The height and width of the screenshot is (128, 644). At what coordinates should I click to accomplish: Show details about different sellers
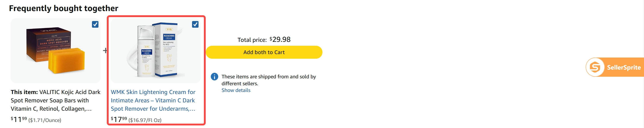pos(236,90)
